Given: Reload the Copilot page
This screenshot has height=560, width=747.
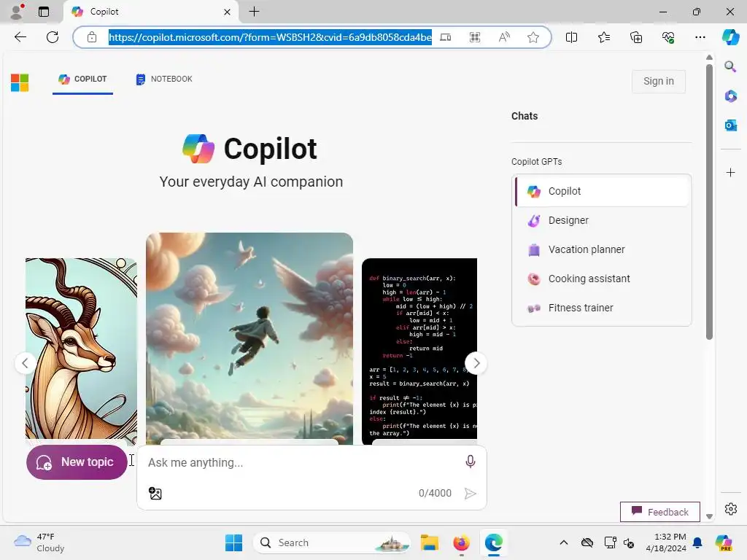Looking at the screenshot, I should (x=53, y=37).
